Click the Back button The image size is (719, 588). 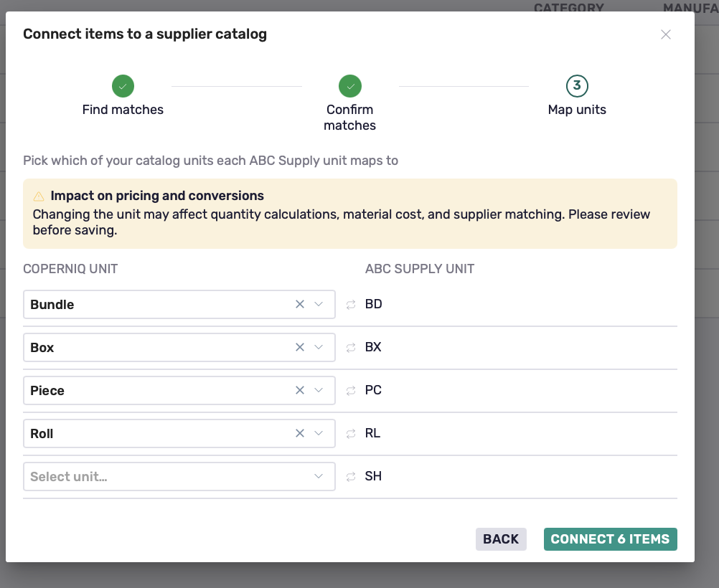point(501,539)
